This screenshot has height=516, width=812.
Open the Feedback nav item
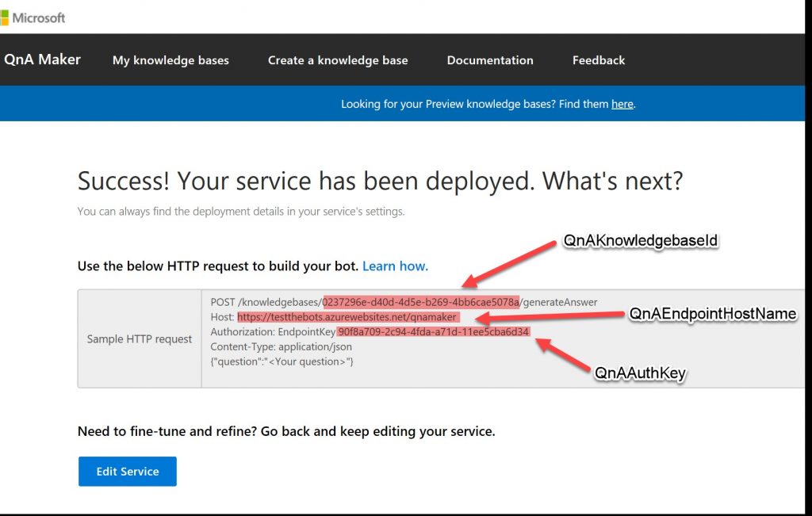click(x=599, y=60)
